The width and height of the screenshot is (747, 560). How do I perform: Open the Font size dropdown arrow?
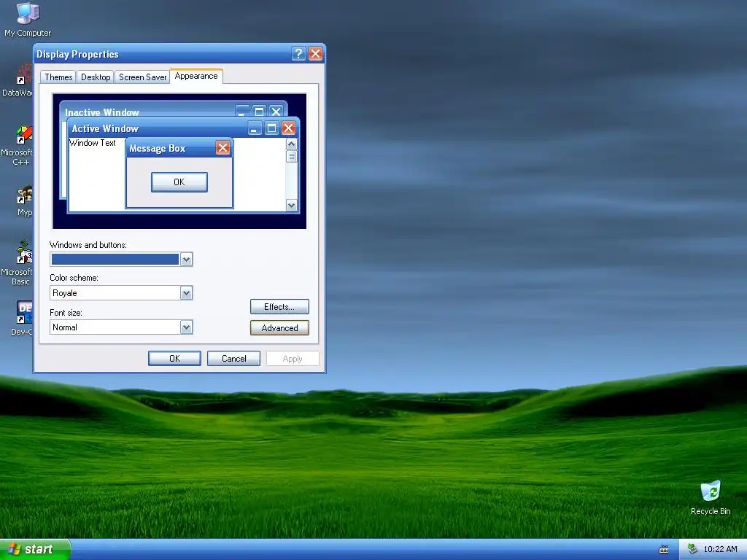pos(186,327)
